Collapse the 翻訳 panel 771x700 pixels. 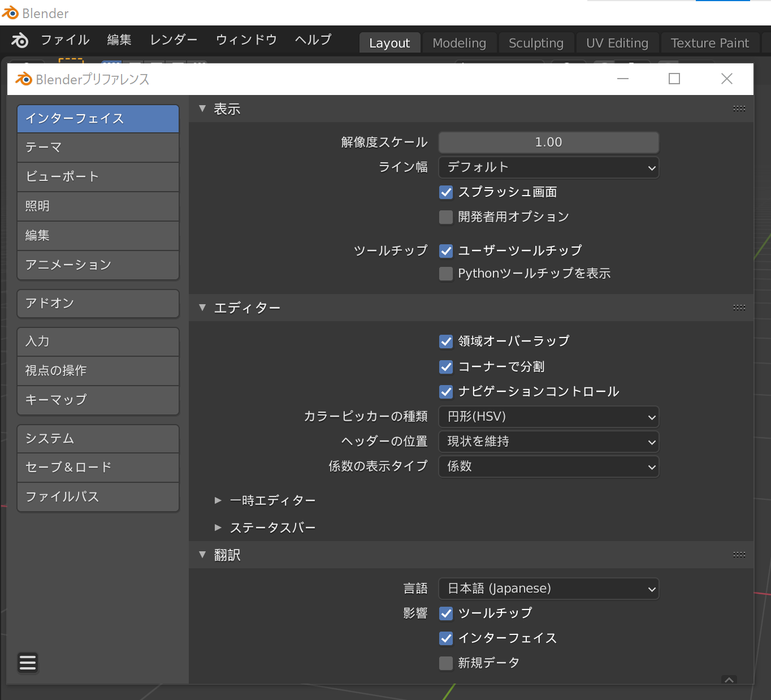(202, 555)
